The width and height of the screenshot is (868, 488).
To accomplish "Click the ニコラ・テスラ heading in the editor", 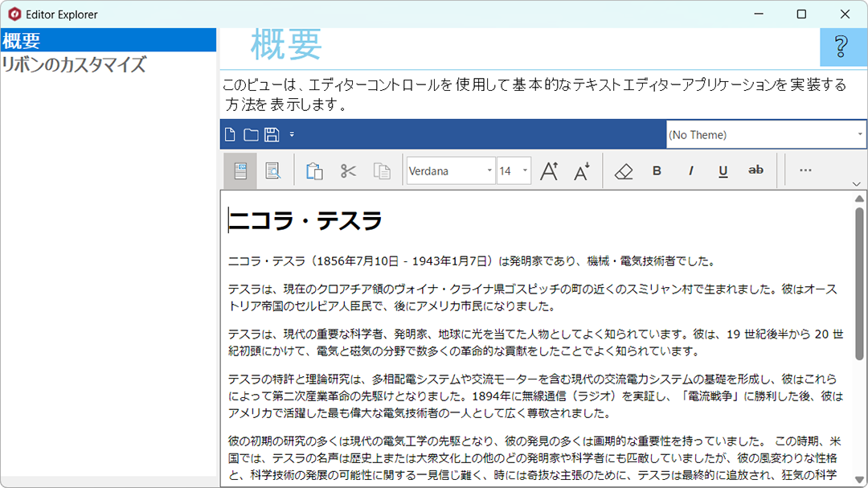I will pyautogui.click(x=305, y=220).
